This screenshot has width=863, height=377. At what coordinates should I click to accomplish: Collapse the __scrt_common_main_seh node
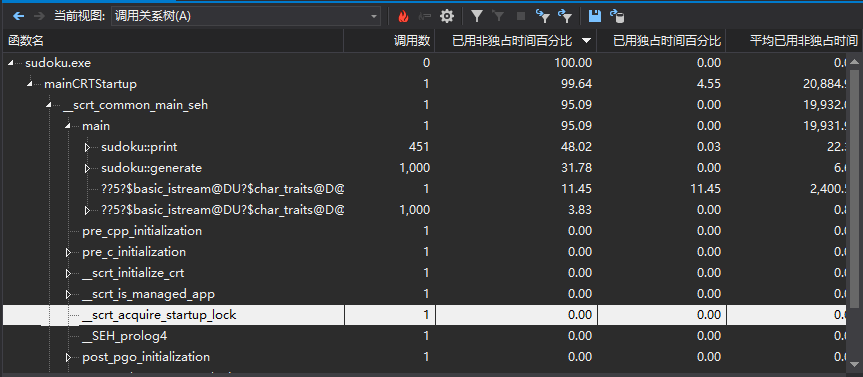coord(49,105)
